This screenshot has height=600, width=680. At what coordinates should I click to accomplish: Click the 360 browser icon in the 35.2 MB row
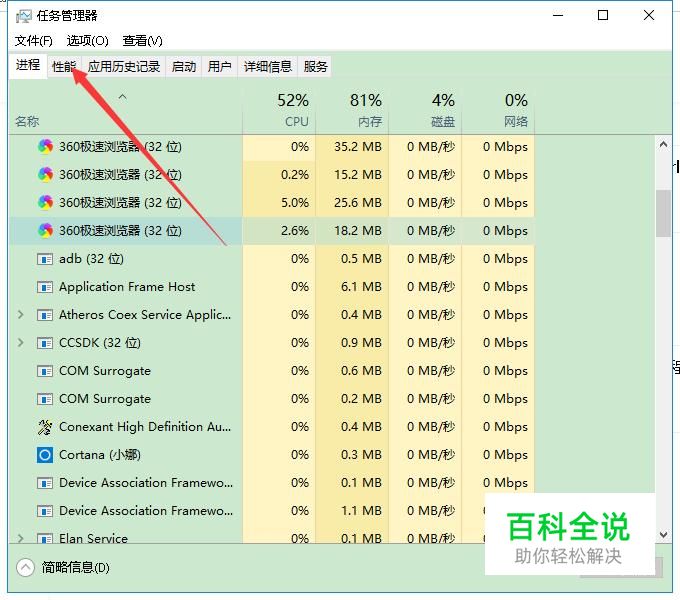pyautogui.click(x=45, y=147)
